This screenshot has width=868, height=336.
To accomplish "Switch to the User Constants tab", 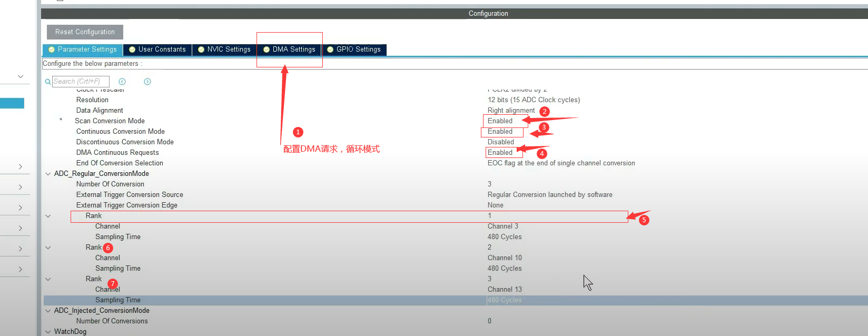I will (157, 50).
